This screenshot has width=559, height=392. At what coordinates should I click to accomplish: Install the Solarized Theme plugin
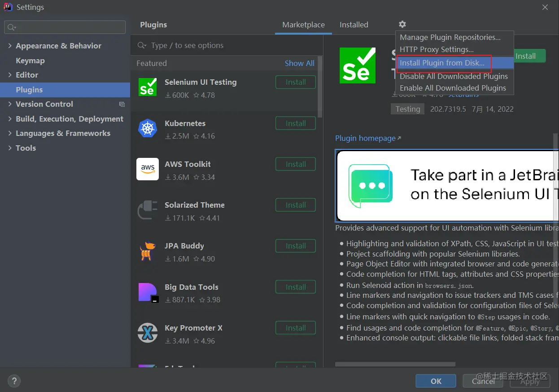click(x=296, y=205)
